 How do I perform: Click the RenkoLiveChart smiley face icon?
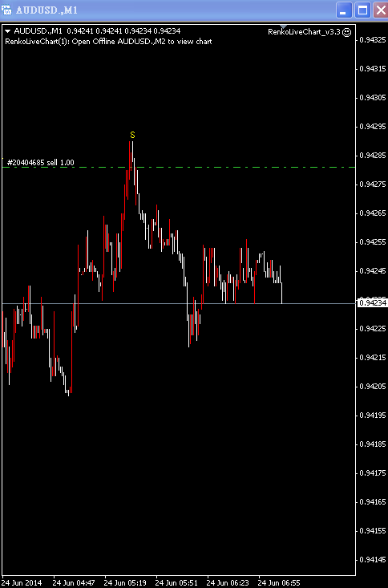pyautogui.click(x=347, y=32)
